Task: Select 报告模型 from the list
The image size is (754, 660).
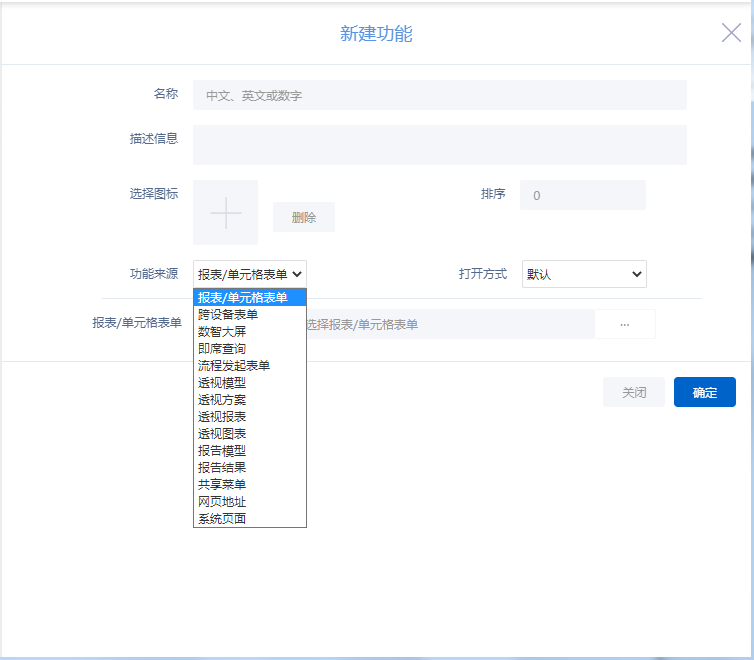Action: point(221,450)
